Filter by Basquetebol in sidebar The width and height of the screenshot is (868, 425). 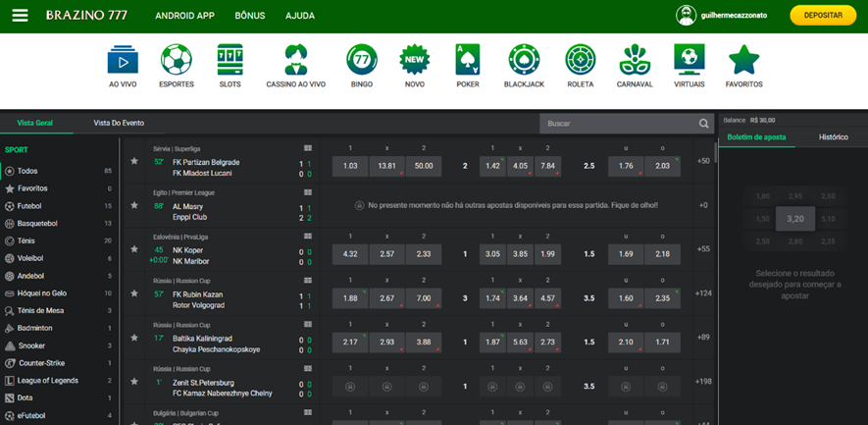[x=58, y=224]
